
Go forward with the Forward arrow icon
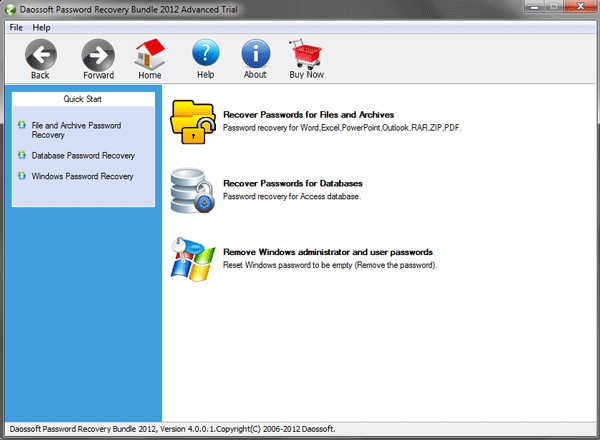click(x=98, y=54)
